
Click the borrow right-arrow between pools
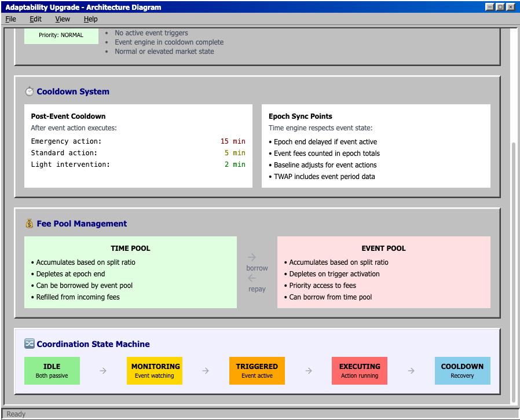point(252,257)
